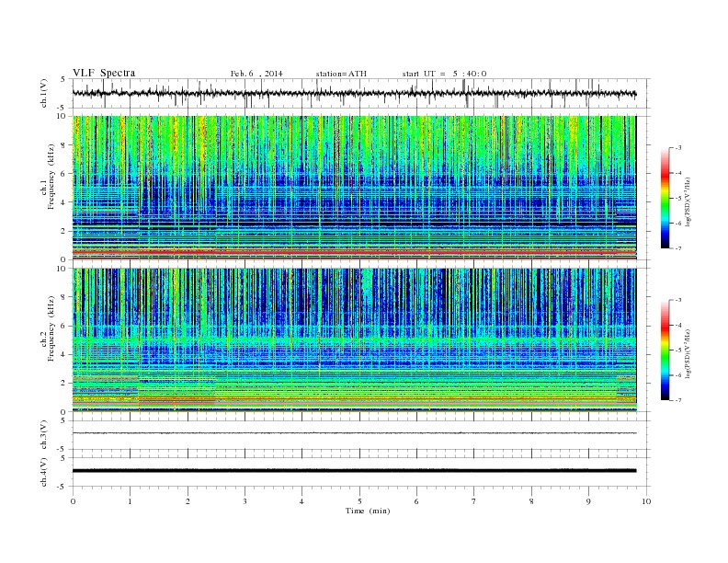Click the thick ch.4(V) waveform trace

[354, 471]
